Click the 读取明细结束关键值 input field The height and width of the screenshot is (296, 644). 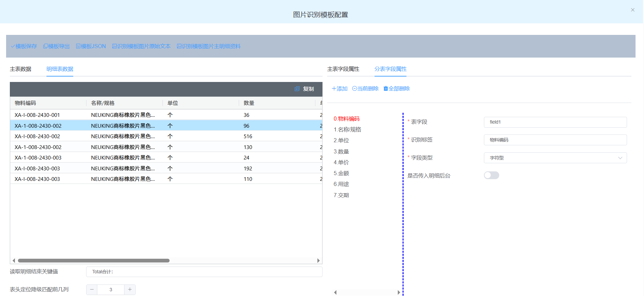click(x=204, y=272)
